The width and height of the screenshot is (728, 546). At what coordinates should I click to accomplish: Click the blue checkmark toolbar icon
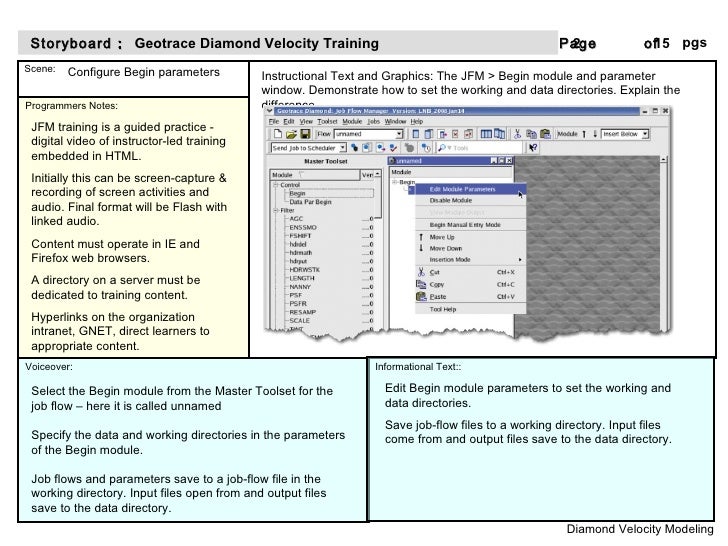393,148
